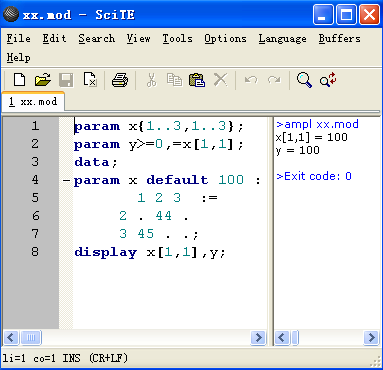383x370 pixels.
Task: Click the Close file toolbar icon
Action: coord(90,80)
